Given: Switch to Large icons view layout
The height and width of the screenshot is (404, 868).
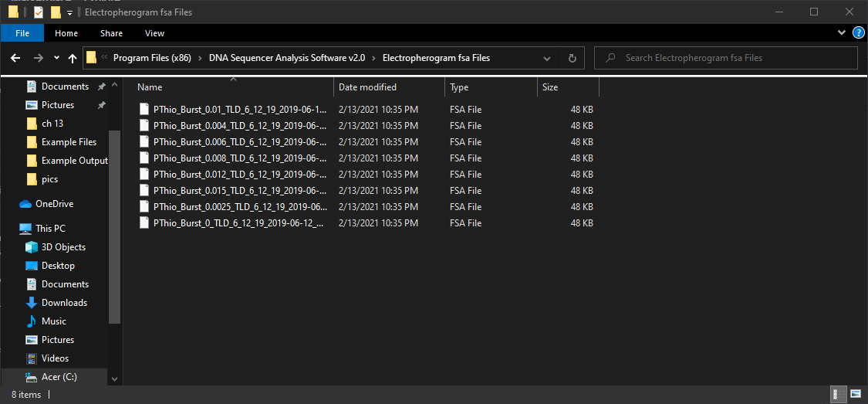Looking at the screenshot, I should (x=856, y=395).
